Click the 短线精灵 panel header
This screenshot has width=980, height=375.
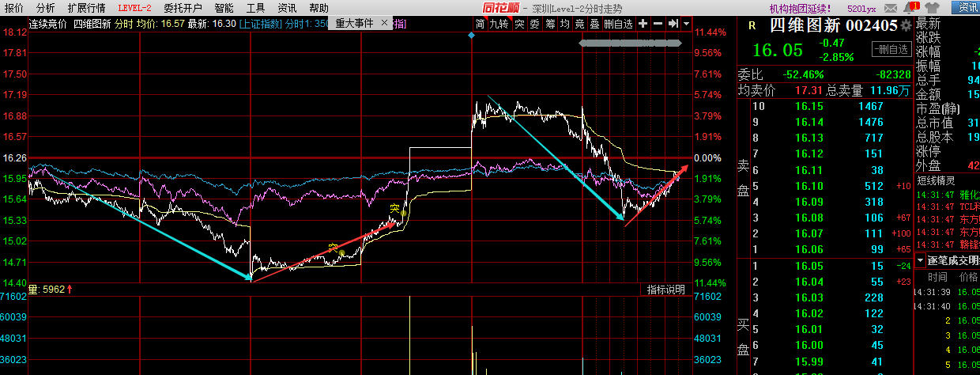[935, 180]
